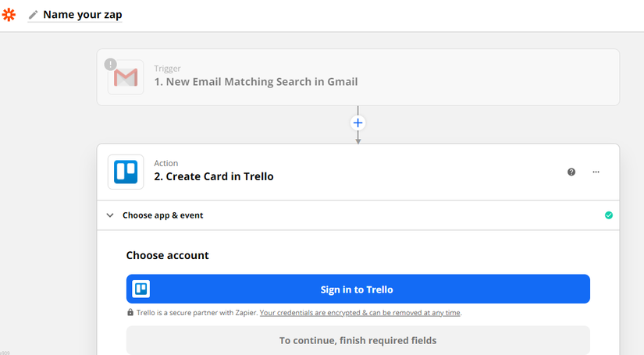Screen dimensions: 644x355
Task: Click the warning icon on the Gmail trigger
Action: [111, 64]
